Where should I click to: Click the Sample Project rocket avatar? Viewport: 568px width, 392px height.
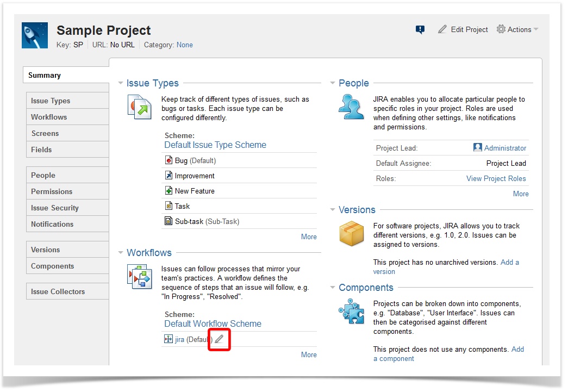coord(35,35)
